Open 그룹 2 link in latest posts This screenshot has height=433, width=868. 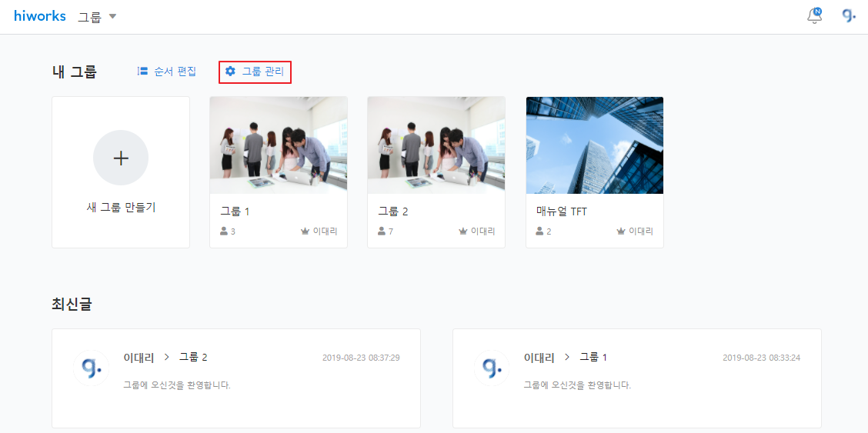[193, 357]
